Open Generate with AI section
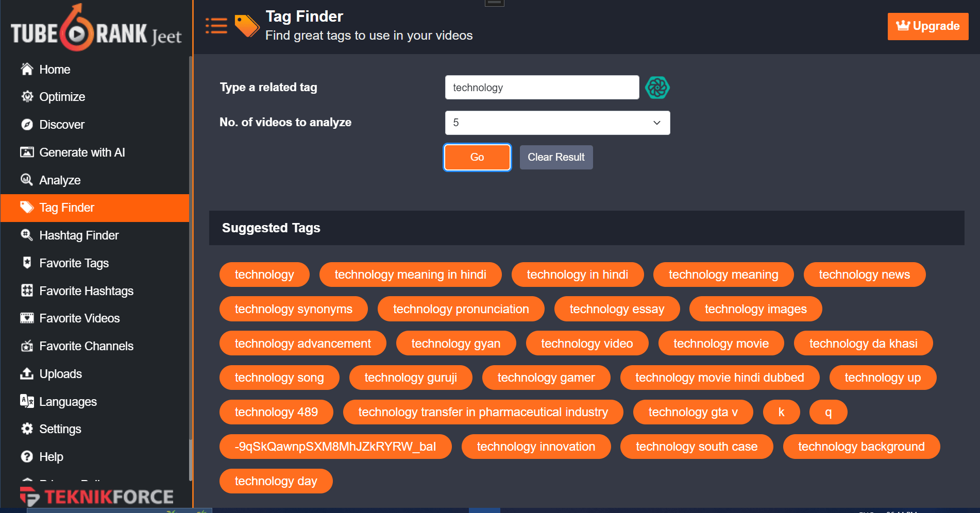The image size is (980, 513). pyautogui.click(x=95, y=152)
